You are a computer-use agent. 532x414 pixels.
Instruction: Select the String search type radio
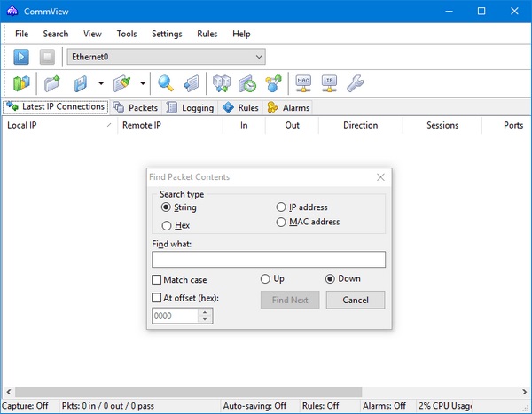(x=166, y=207)
